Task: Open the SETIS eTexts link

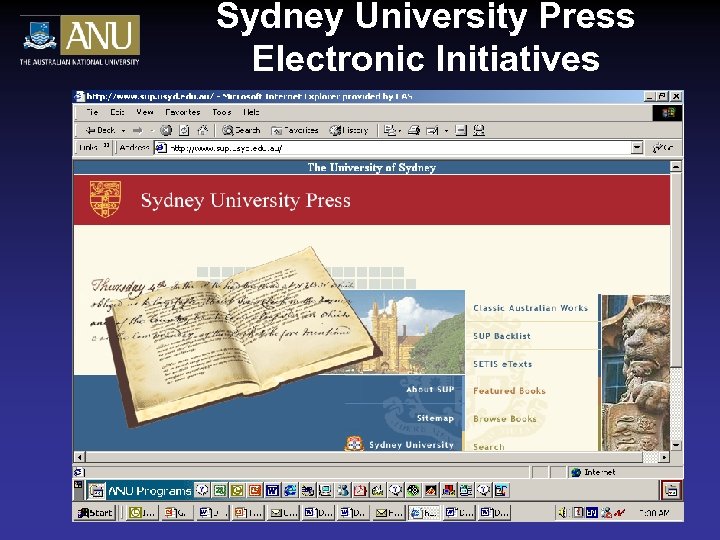Action: point(502,364)
